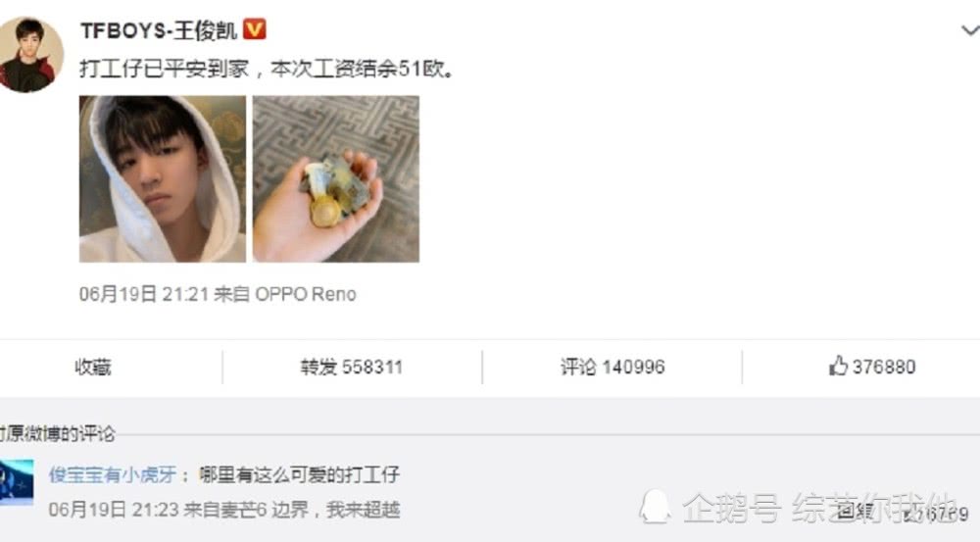980x542 pixels.
Task: Click the 376880 like count
Action: pos(884,367)
